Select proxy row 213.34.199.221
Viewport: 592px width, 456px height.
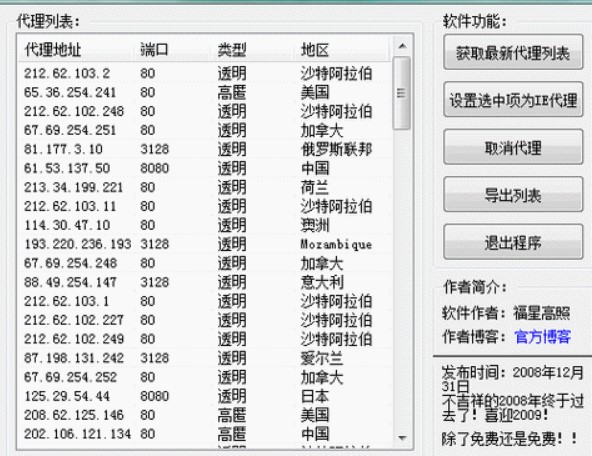tap(205, 187)
